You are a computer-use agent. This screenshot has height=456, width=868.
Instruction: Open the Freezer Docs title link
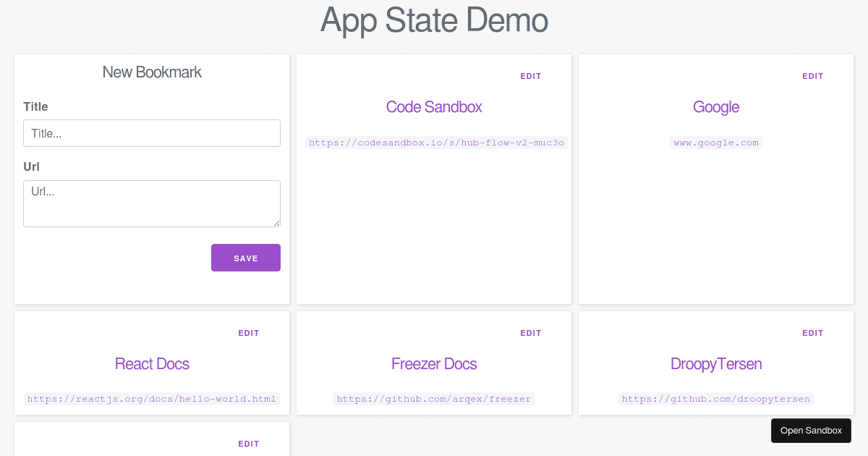tap(434, 364)
